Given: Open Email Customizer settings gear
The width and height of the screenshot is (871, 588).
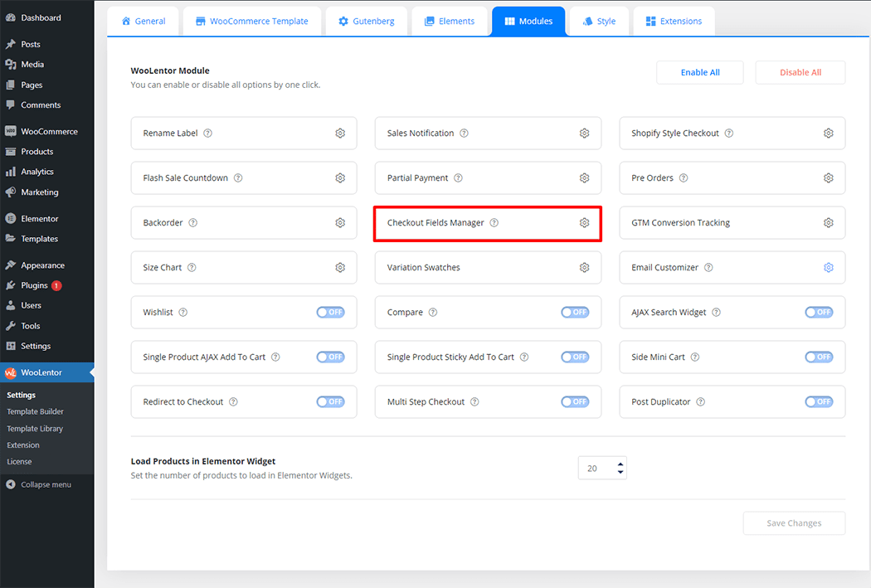Looking at the screenshot, I should pos(828,268).
